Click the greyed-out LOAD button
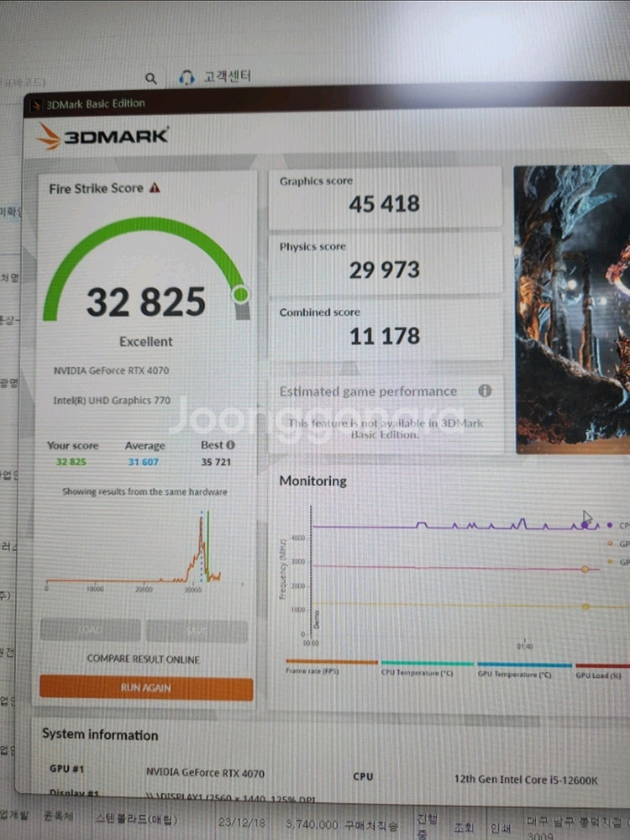Screen dimensions: 630x840 tap(91, 630)
